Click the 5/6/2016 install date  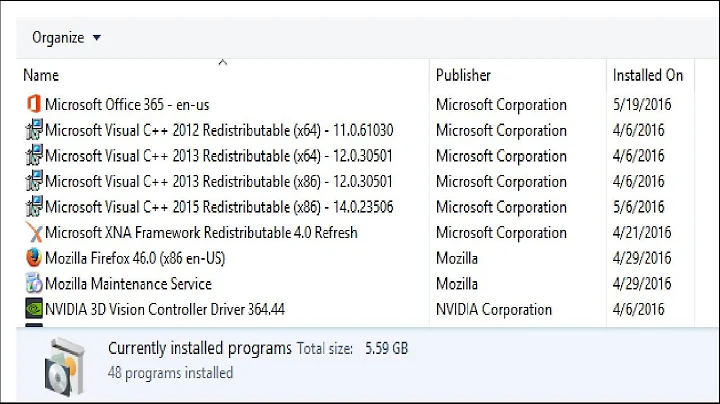pyautogui.click(x=638, y=208)
